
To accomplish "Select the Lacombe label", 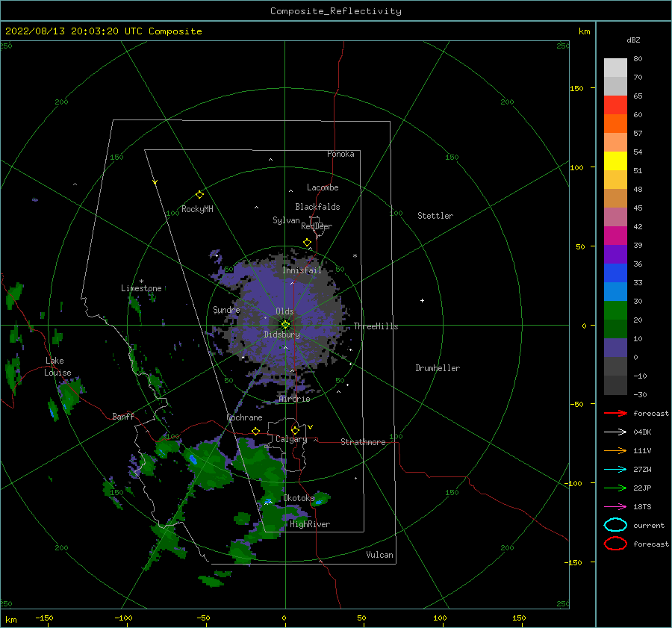I will [323, 187].
